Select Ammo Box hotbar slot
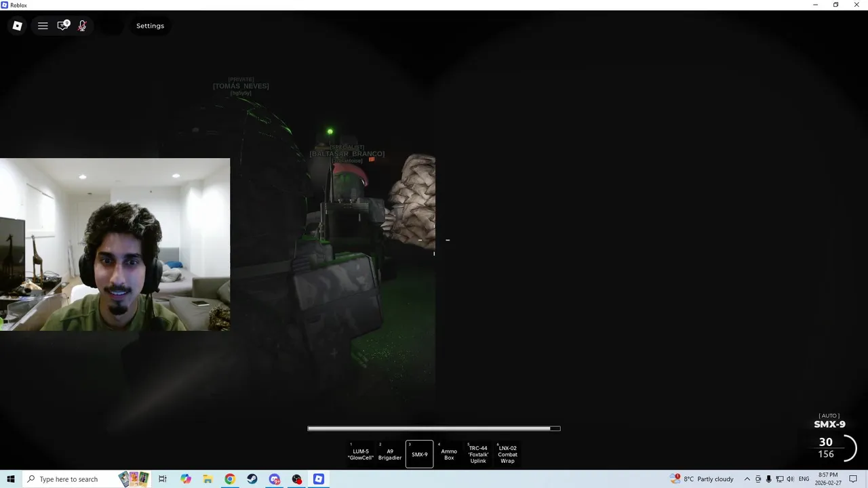Image resolution: width=868 pixels, height=488 pixels. 449,454
